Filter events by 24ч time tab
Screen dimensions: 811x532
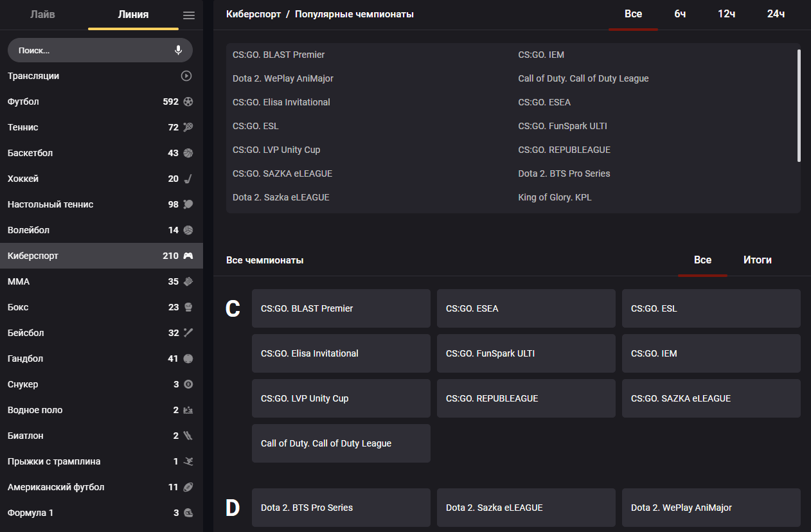776,14
